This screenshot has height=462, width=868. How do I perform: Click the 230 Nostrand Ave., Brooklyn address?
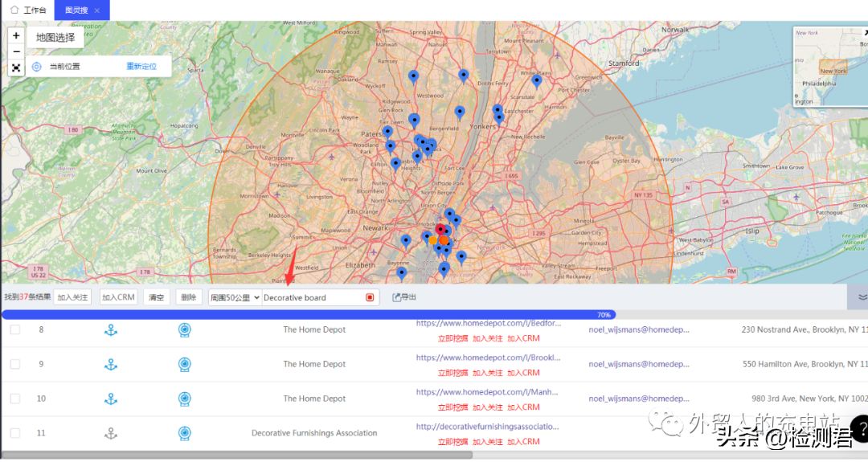point(805,329)
